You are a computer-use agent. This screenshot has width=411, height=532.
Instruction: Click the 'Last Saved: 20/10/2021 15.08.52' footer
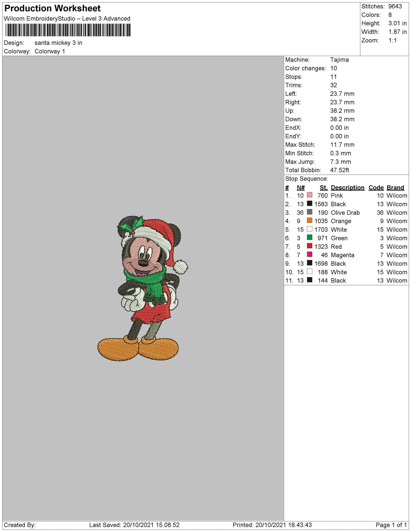(x=134, y=525)
